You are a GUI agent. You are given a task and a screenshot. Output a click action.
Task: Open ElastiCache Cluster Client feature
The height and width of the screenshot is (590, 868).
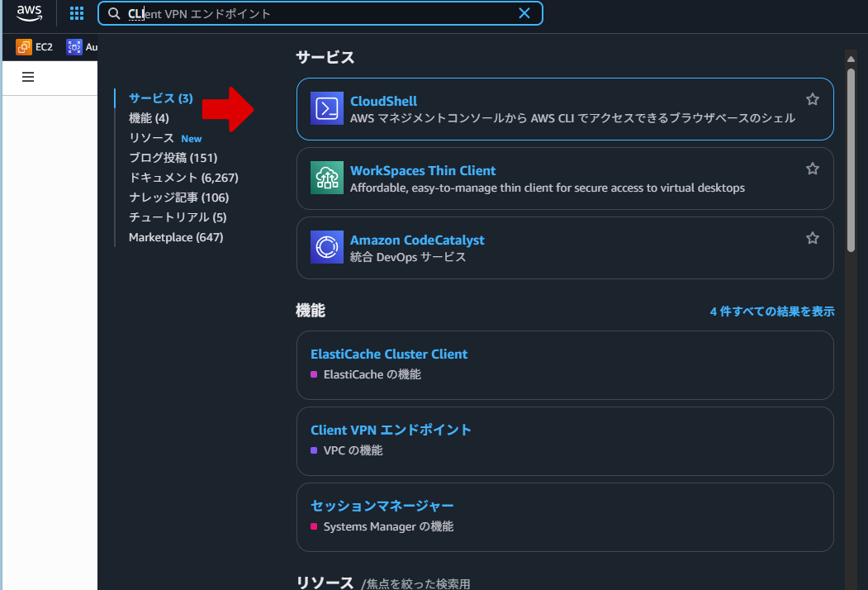[388, 354]
